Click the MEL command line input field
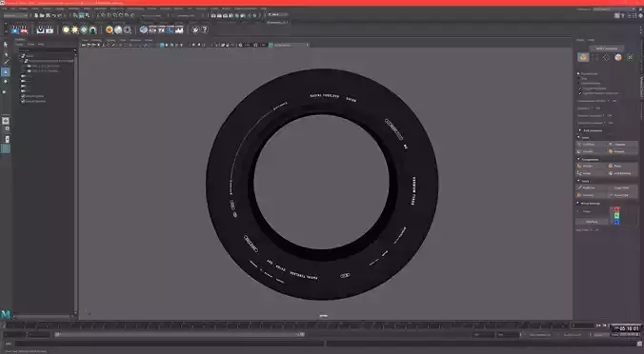Viewport: 644px width, 354px height. pos(169,344)
